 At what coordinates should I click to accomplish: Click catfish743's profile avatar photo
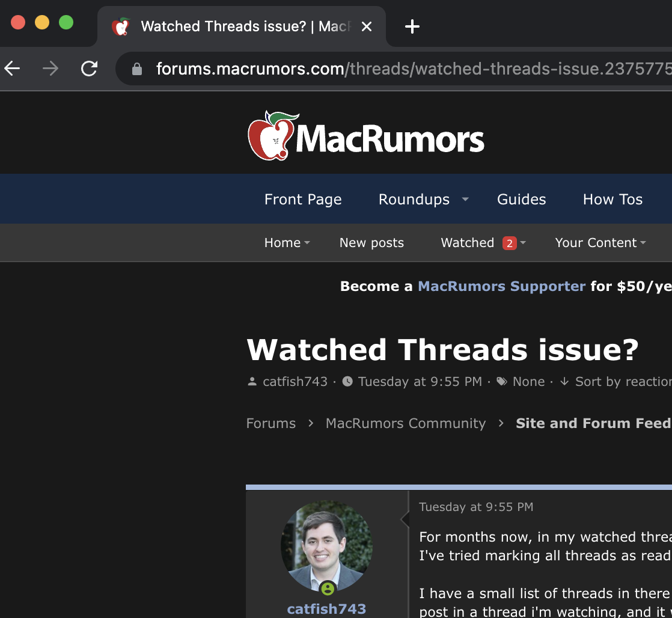(x=326, y=546)
